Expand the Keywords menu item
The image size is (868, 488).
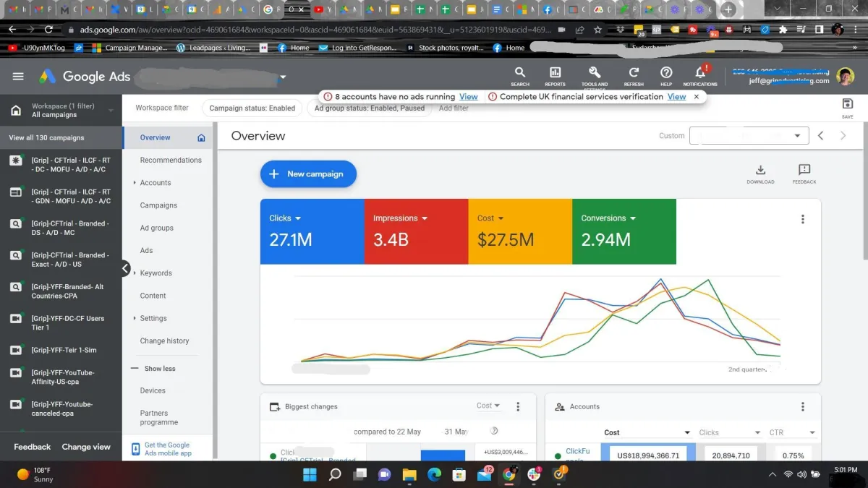[x=135, y=273]
